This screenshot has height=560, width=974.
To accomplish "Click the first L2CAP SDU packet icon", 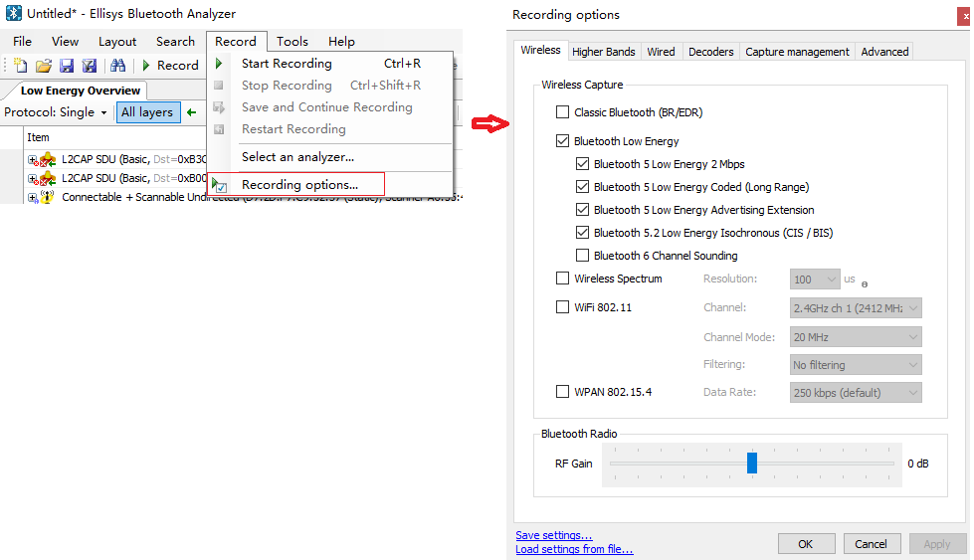I will point(48,159).
